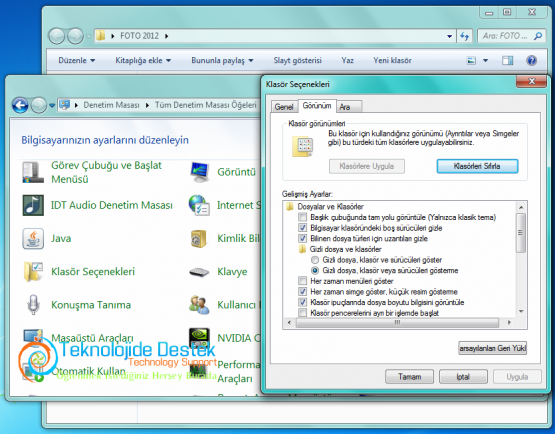Click Yeni klasör in toolbar
Viewport: 555px width, 434px height.
point(392,61)
